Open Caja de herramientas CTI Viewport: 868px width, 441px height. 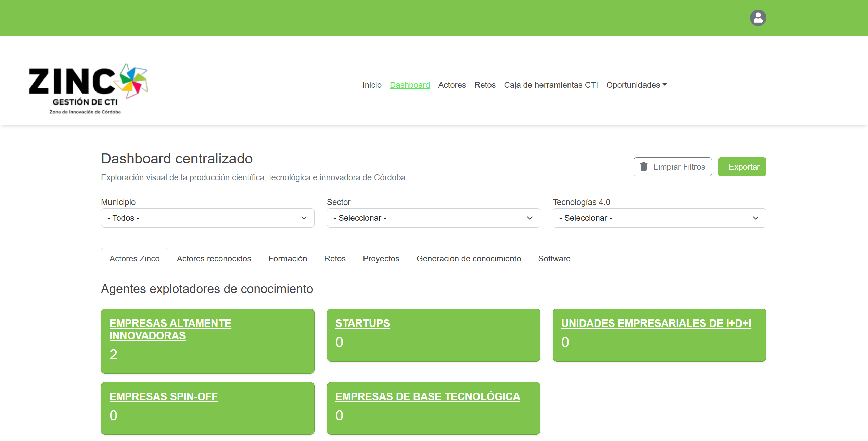[x=550, y=85]
